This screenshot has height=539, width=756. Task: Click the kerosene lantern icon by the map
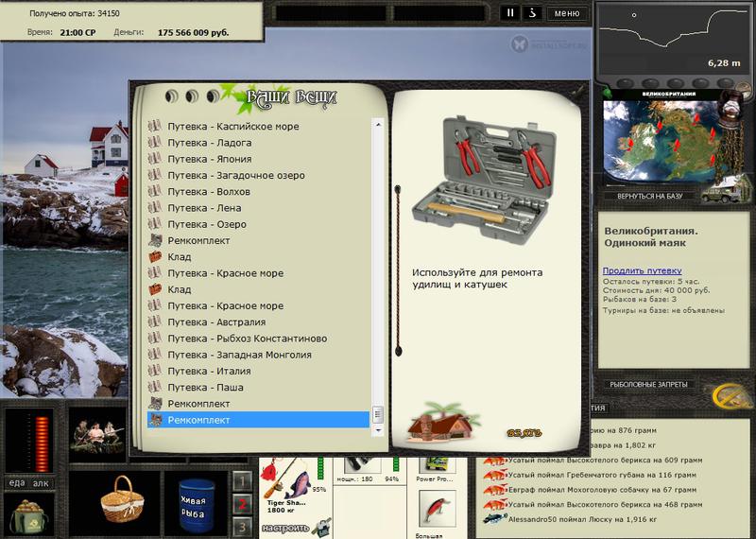(730, 112)
